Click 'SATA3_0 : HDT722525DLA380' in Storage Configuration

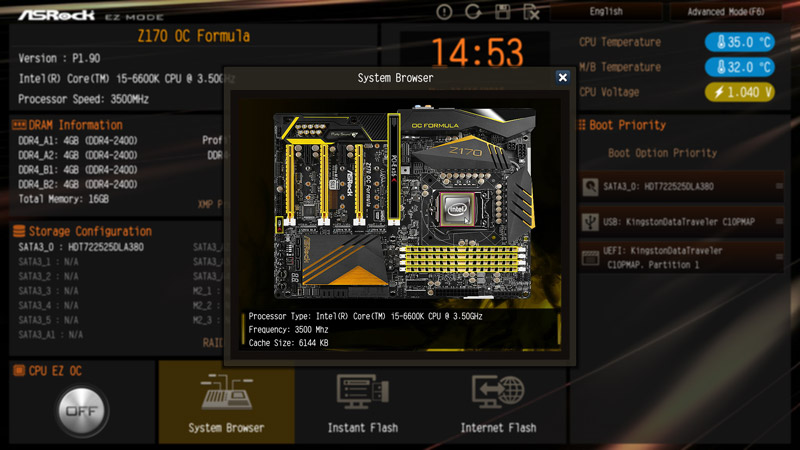81,247
